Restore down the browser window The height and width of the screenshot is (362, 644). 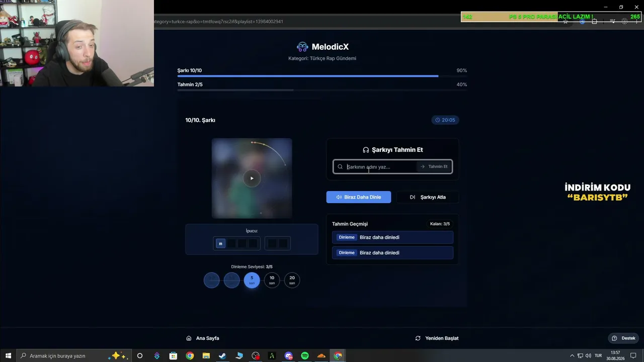coord(621,7)
